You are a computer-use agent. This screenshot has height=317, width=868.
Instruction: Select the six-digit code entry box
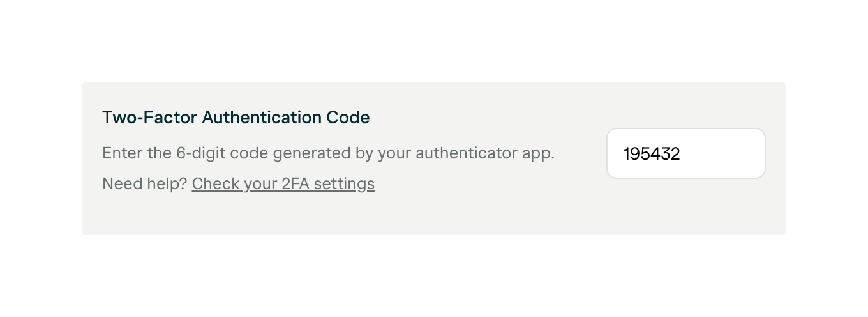pyautogui.click(x=685, y=153)
